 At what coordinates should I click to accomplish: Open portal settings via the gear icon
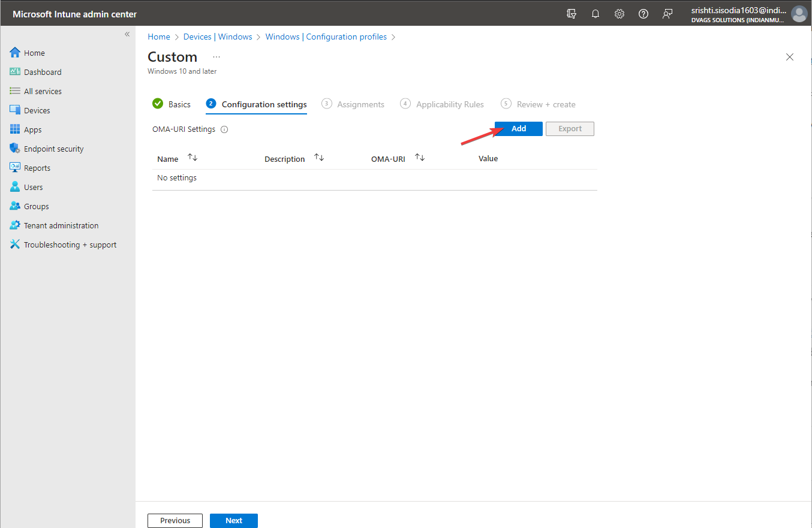pyautogui.click(x=619, y=13)
